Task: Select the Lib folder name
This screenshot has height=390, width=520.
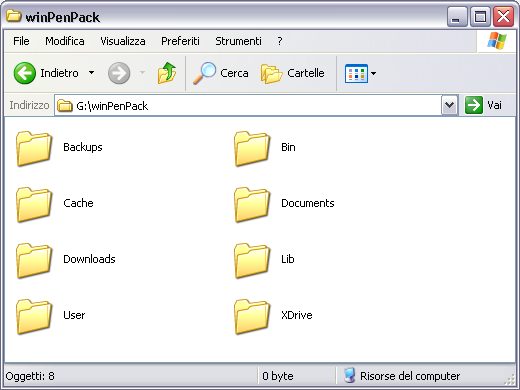Action: click(x=288, y=259)
